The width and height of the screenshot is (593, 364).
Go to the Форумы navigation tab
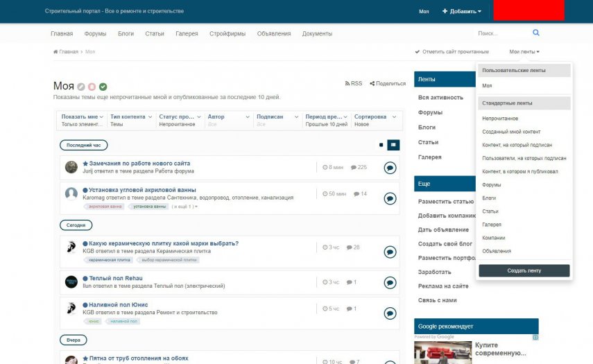coord(95,33)
